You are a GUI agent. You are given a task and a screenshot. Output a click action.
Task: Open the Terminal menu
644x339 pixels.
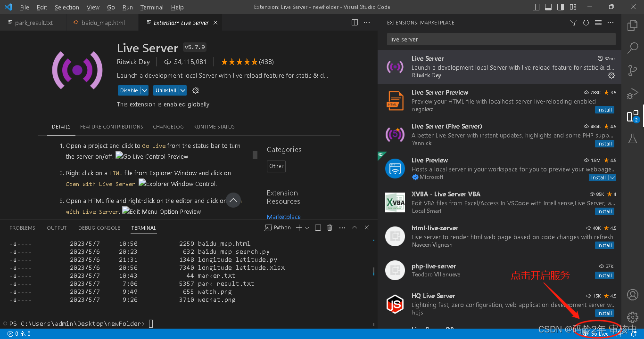click(152, 7)
